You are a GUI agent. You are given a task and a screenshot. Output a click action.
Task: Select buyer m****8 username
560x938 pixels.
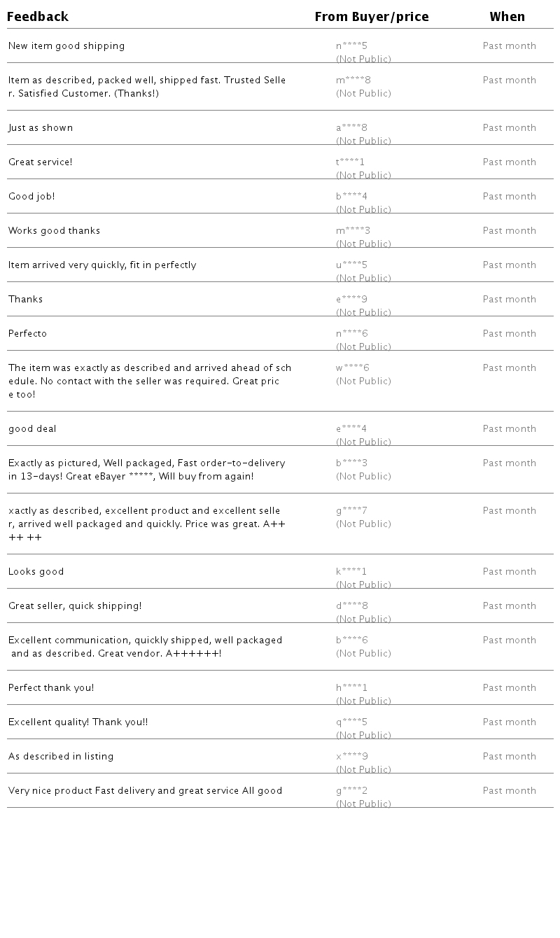click(353, 80)
